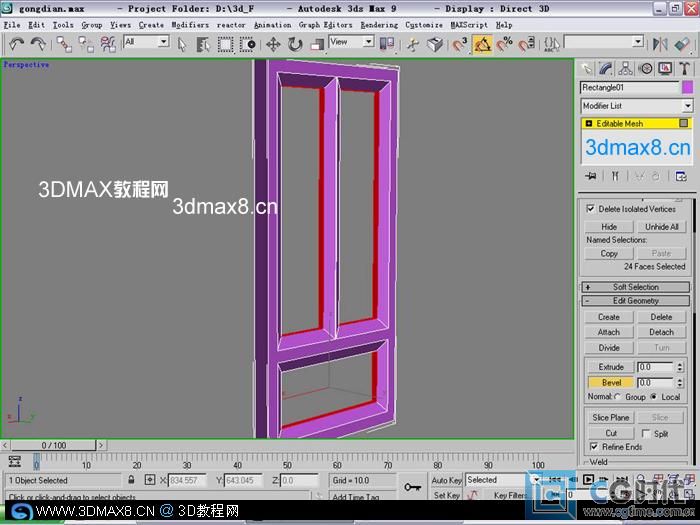Image resolution: width=700 pixels, height=525 pixels.
Task: Click the Unhide All button
Action: pos(662,227)
